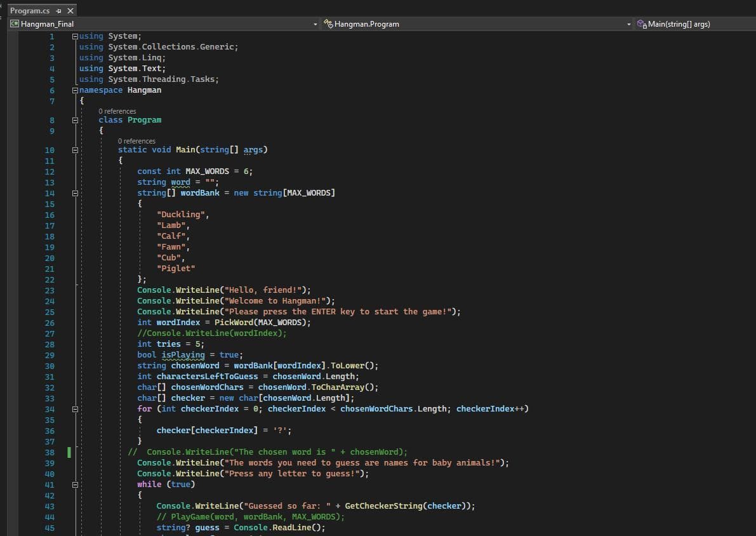
Task: Collapse the wordBank array initializer
Action: pos(75,194)
